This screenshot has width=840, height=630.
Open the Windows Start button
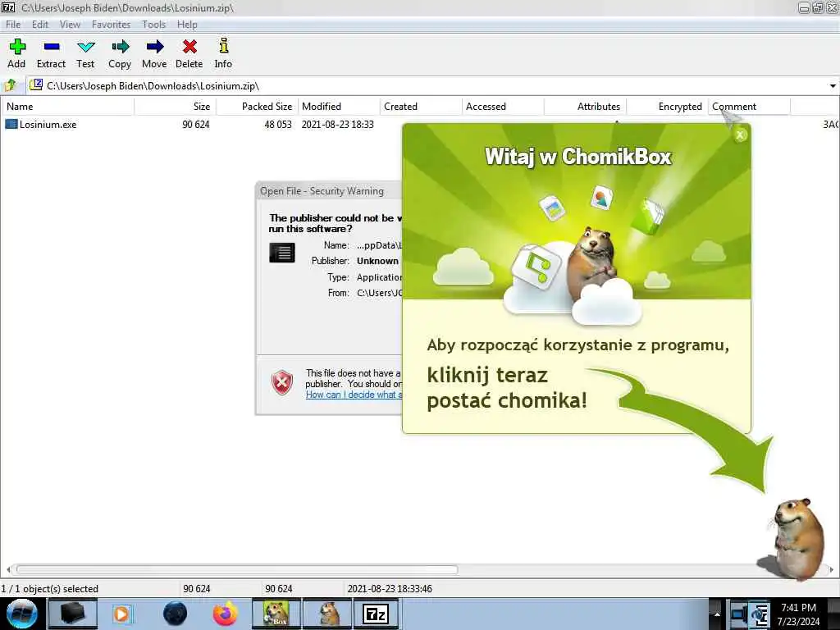click(21, 614)
